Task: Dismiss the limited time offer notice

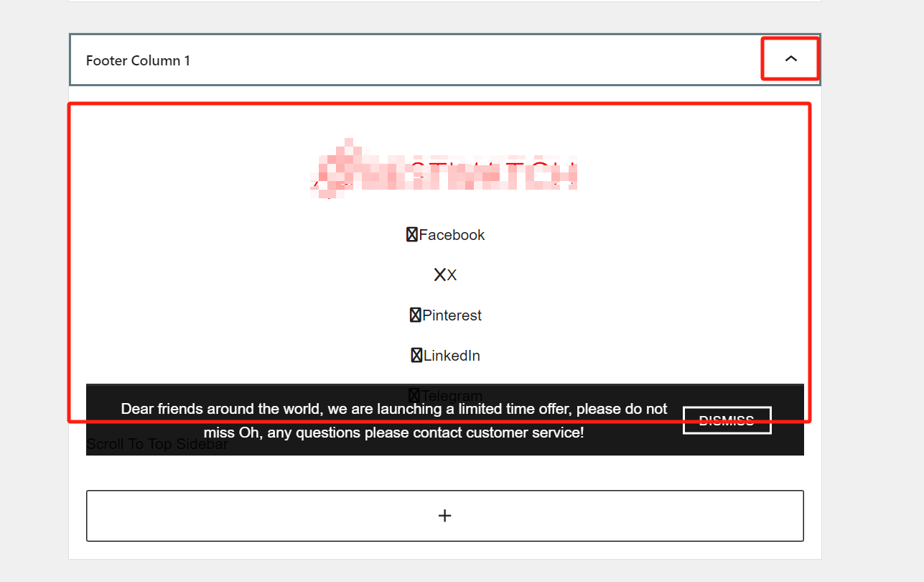Action: click(727, 420)
